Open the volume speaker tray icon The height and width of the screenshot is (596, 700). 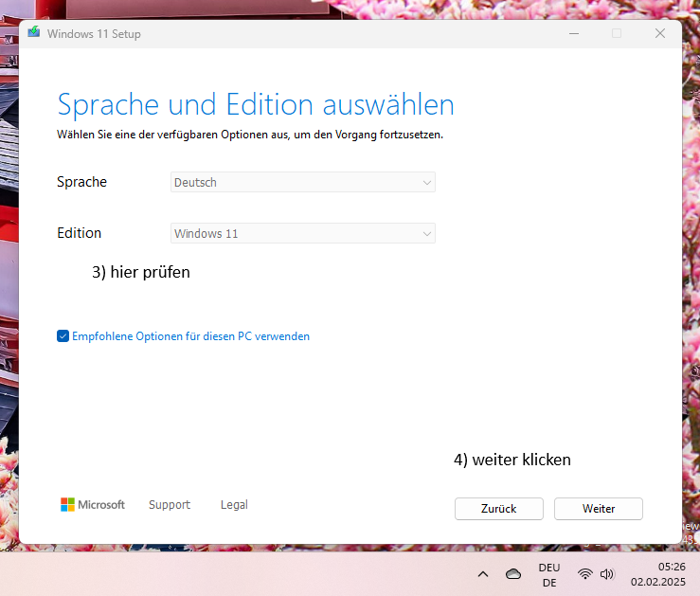point(607,573)
